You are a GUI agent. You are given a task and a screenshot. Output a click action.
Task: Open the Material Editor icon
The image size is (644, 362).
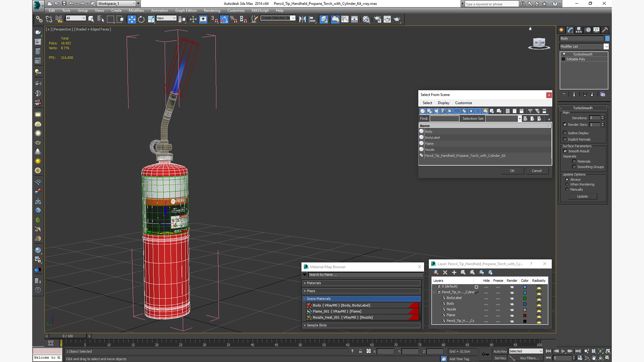[366, 19]
